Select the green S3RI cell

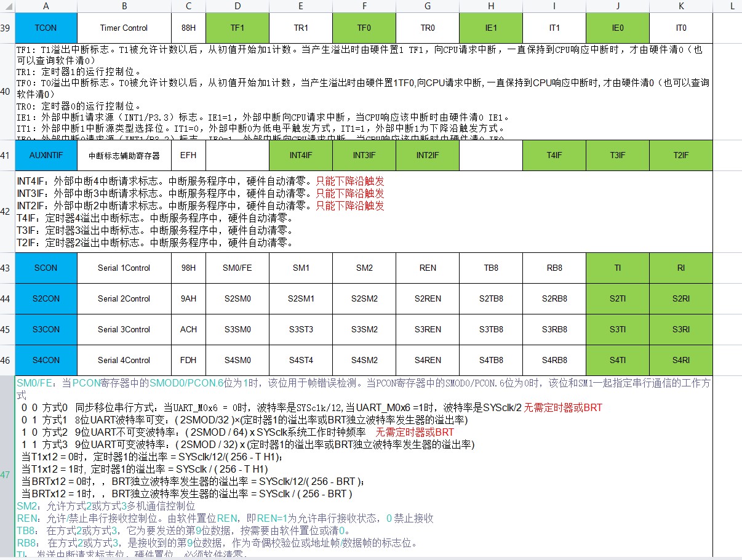coord(681,329)
